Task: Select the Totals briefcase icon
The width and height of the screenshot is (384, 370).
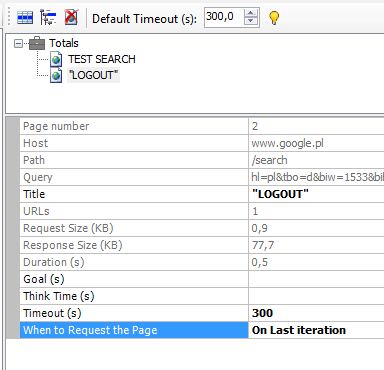Action: coord(37,43)
